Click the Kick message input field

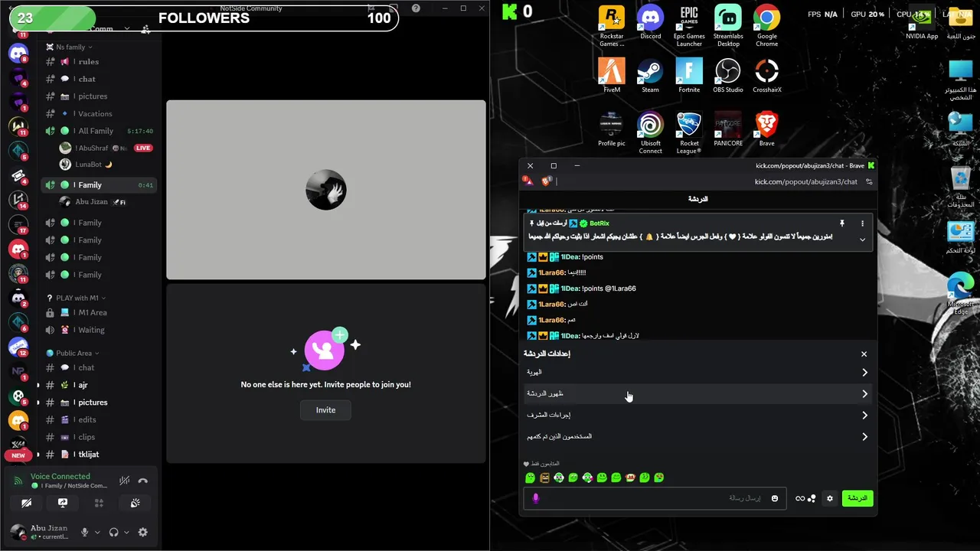[x=655, y=498]
